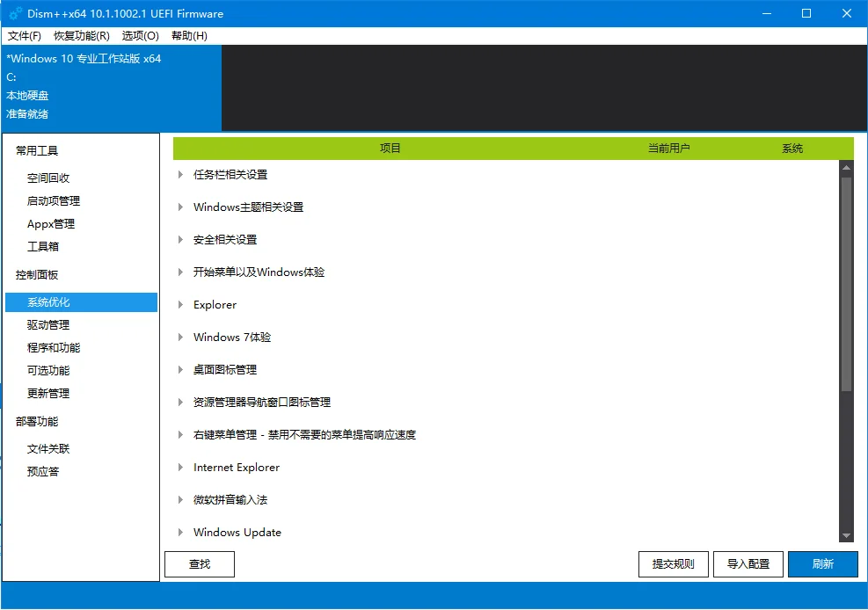Click the 查找 button

199,563
